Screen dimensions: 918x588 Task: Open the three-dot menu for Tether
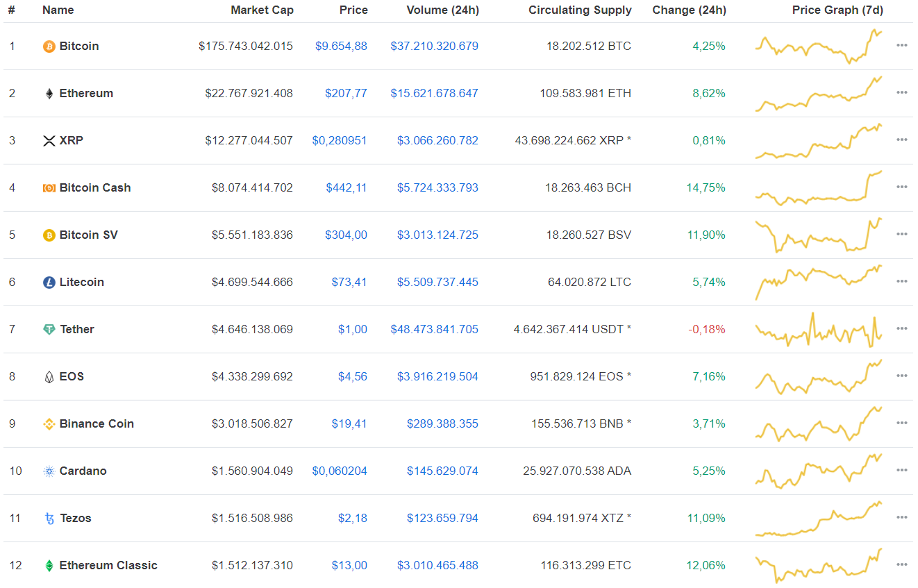[901, 328]
